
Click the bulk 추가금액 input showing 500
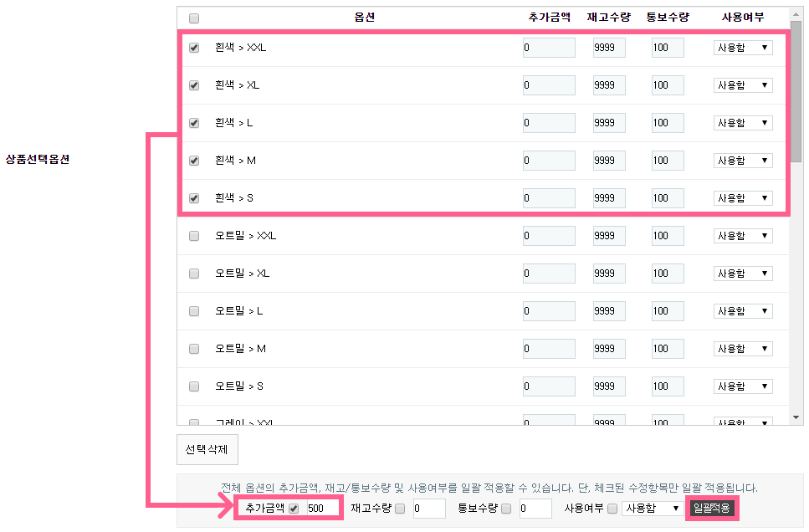point(321,508)
